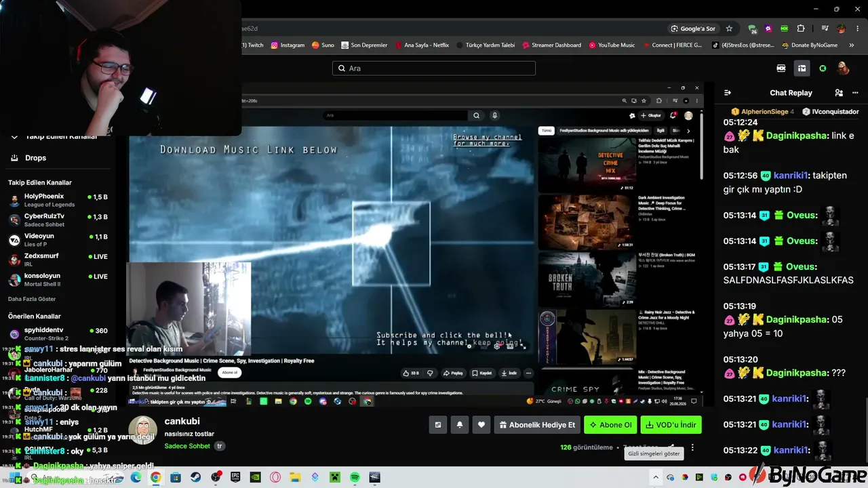Open CyberRulzTv channel in sidebar

[58, 220]
